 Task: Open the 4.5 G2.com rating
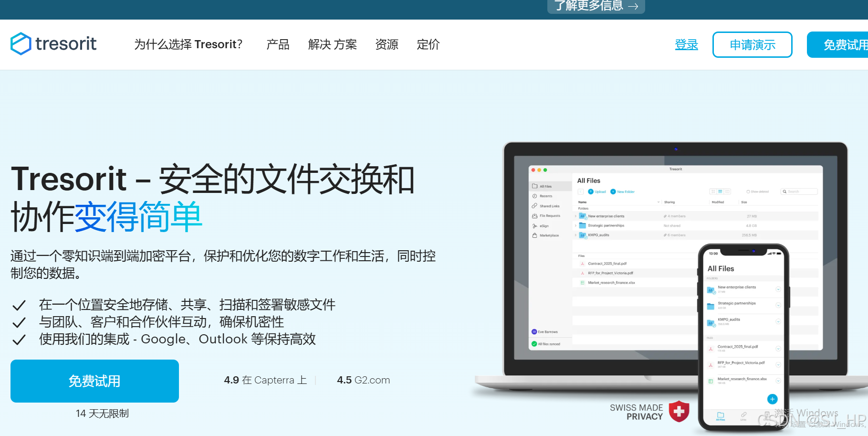pyautogui.click(x=364, y=380)
